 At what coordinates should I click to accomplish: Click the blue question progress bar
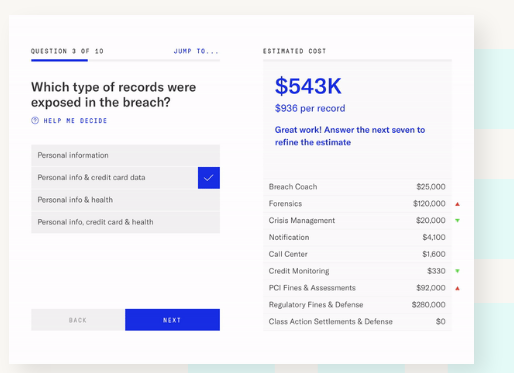(x=59, y=60)
